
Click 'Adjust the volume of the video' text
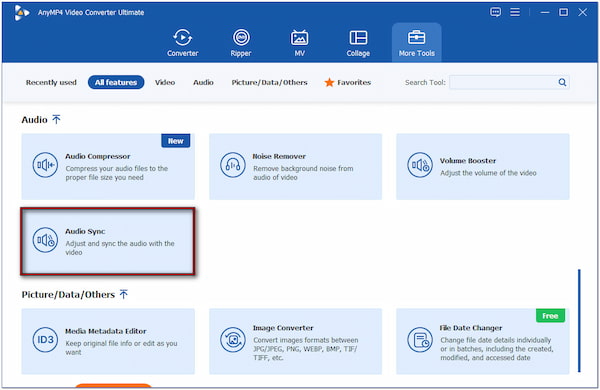click(488, 173)
